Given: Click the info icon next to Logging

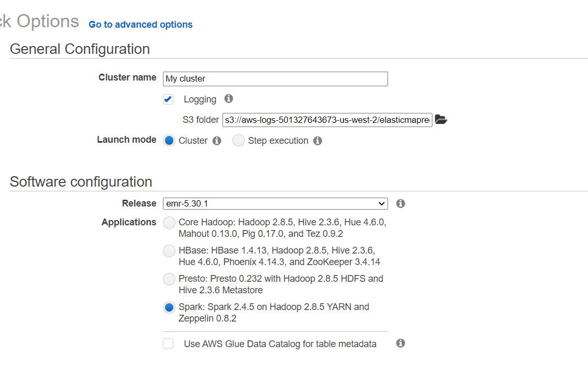Looking at the screenshot, I should [228, 99].
